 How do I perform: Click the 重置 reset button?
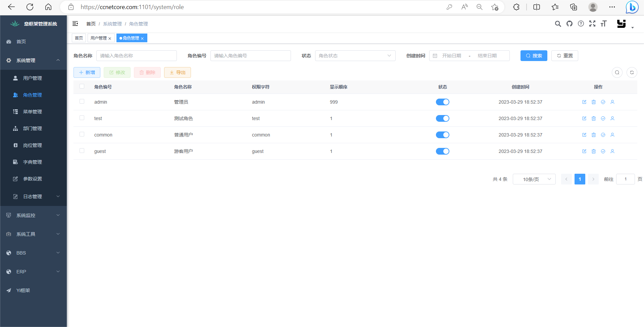564,56
